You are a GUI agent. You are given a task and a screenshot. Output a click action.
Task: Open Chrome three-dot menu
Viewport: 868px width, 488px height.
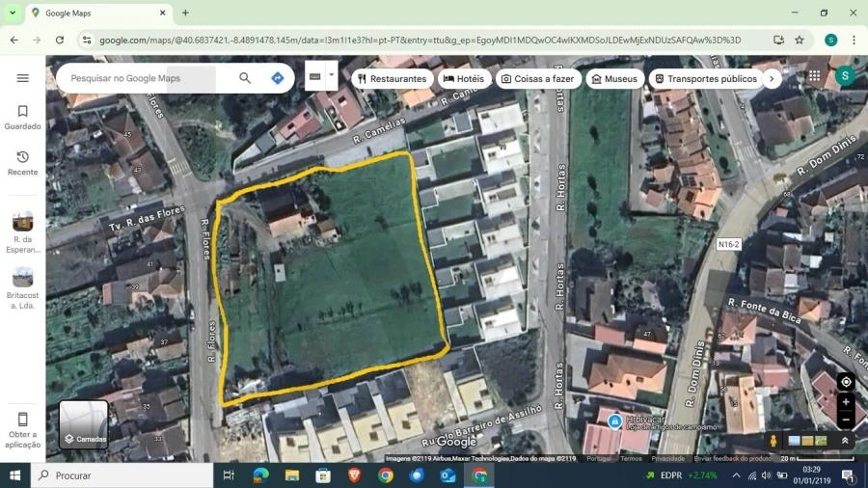click(x=854, y=40)
